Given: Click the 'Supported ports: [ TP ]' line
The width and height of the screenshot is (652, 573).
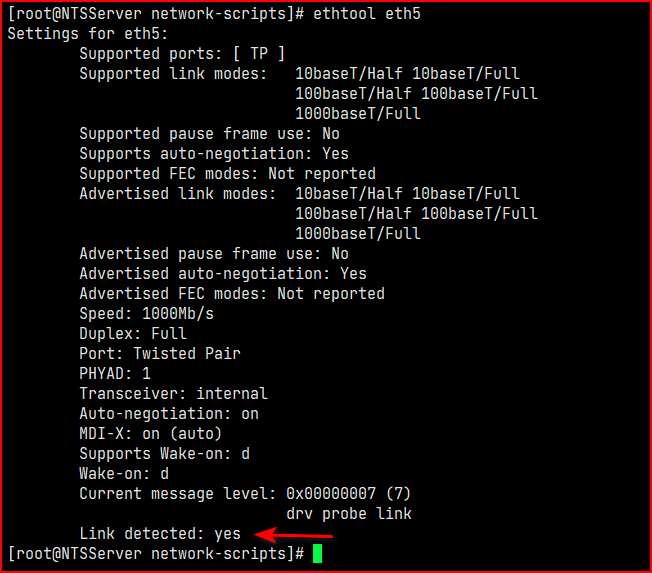Looking at the screenshot, I should pos(182,53).
